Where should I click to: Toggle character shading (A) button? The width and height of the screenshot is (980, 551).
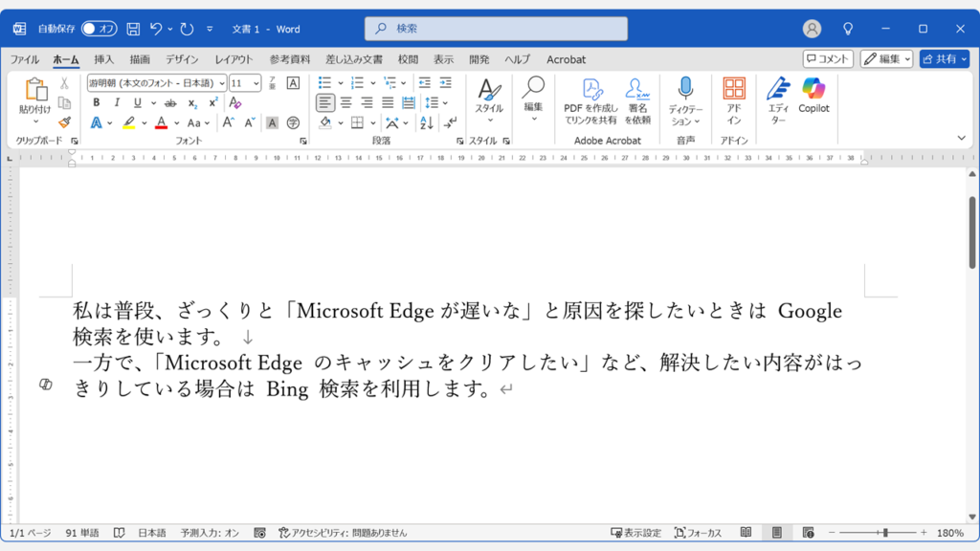pos(272,122)
